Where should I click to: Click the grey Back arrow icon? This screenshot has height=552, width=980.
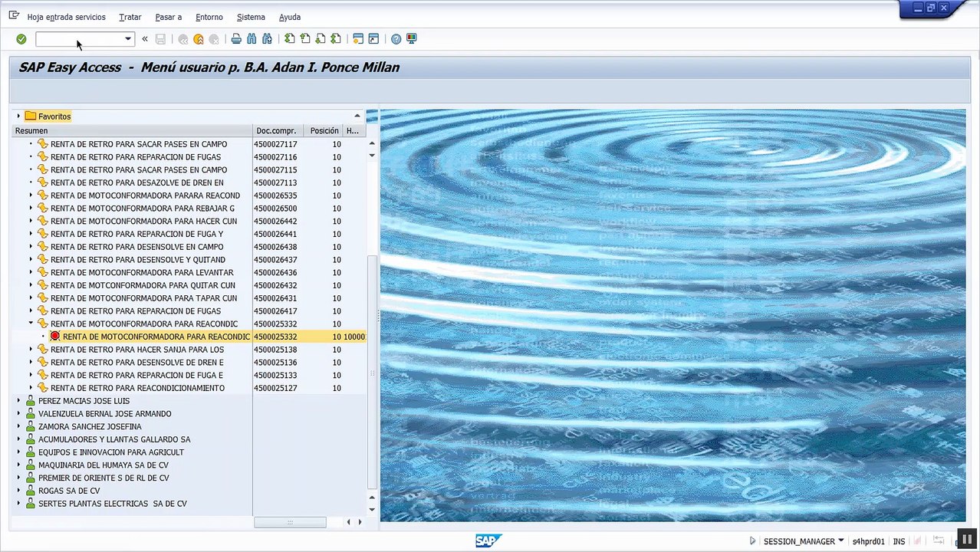(x=183, y=39)
